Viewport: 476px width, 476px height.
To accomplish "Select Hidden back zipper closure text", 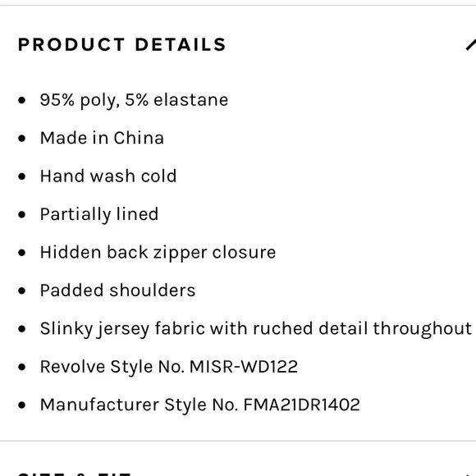I will (158, 253).
